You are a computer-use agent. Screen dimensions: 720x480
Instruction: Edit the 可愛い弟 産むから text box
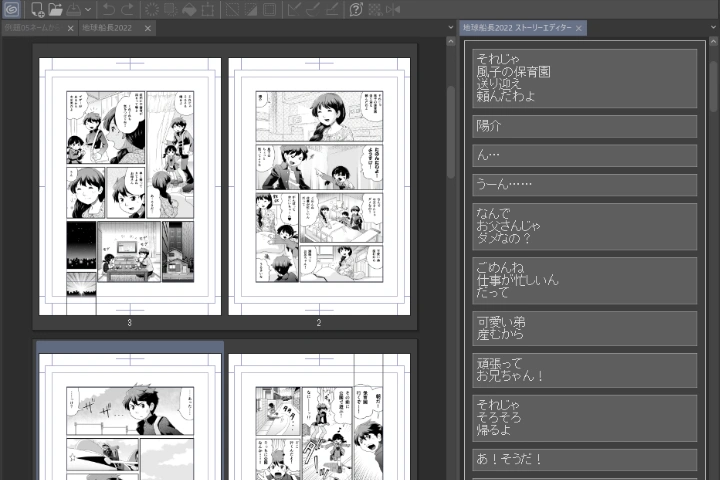[585, 328]
